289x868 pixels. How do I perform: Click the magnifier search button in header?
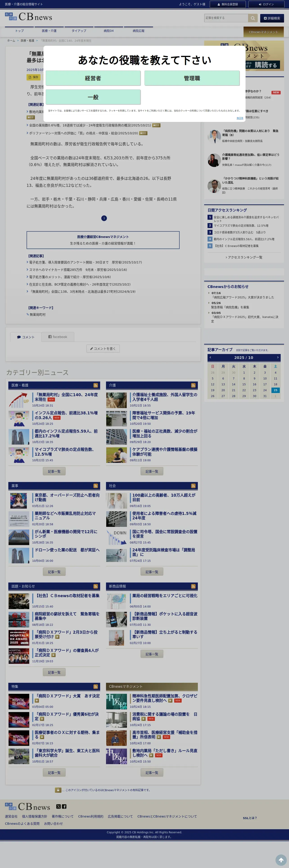tap(253, 18)
